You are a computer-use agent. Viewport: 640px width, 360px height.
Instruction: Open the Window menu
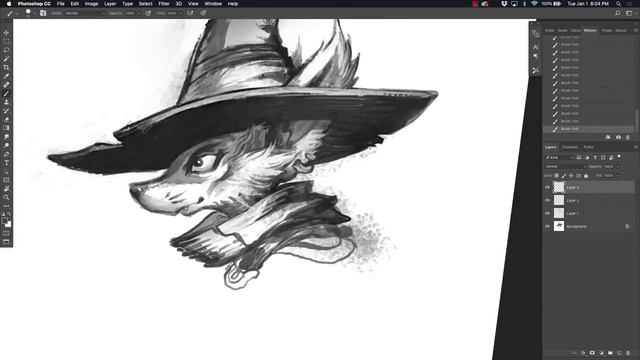(213, 4)
